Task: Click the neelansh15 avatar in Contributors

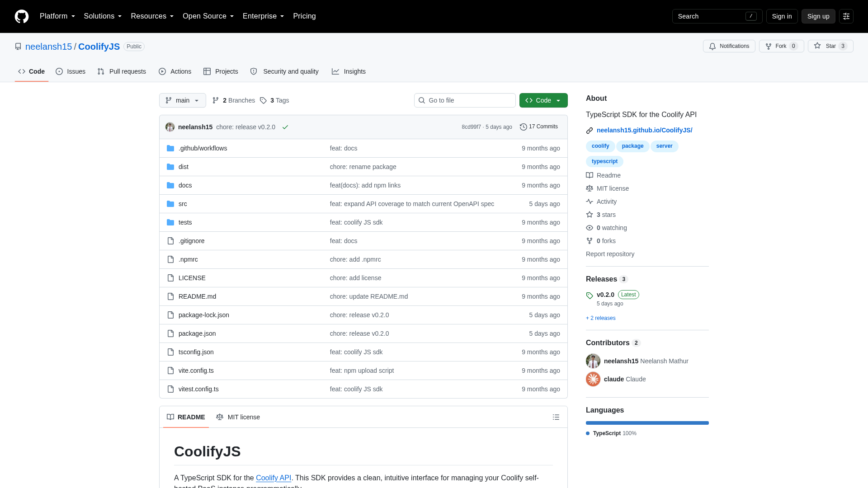Action: (593, 361)
